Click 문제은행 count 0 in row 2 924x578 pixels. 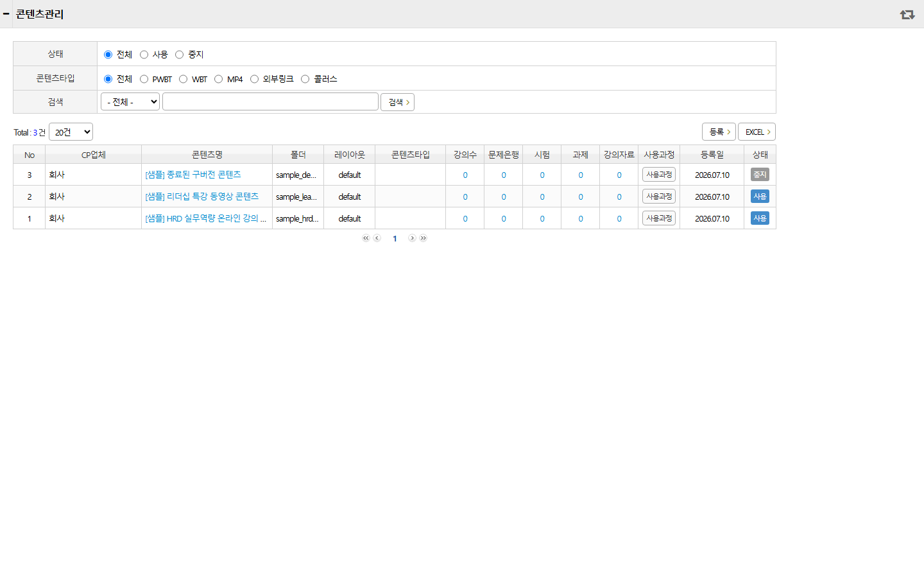504,197
